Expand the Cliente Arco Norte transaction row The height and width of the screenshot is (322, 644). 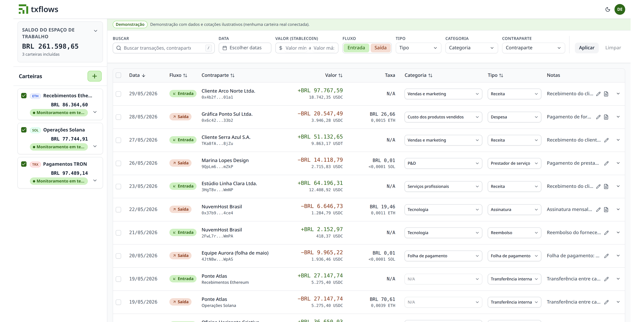[x=618, y=94]
